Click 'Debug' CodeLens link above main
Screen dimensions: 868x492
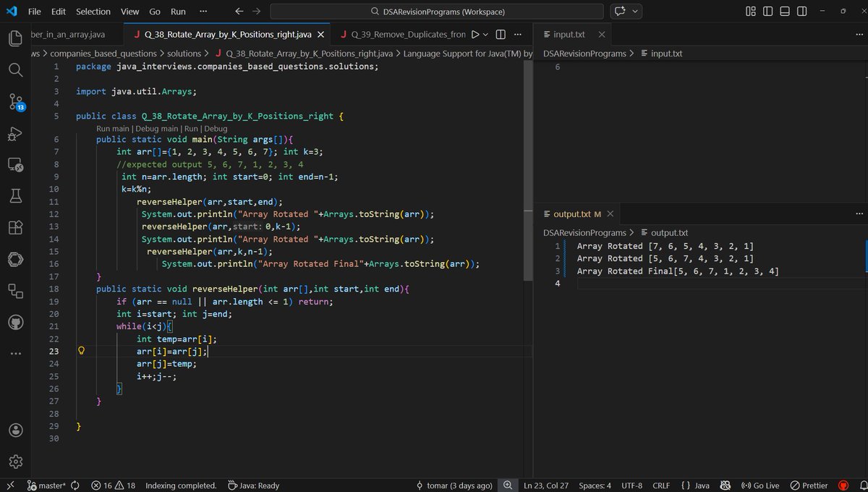(216, 128)
